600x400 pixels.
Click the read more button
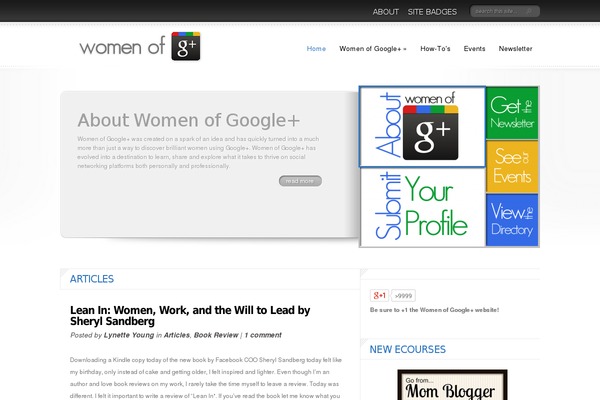coord(300,181)
